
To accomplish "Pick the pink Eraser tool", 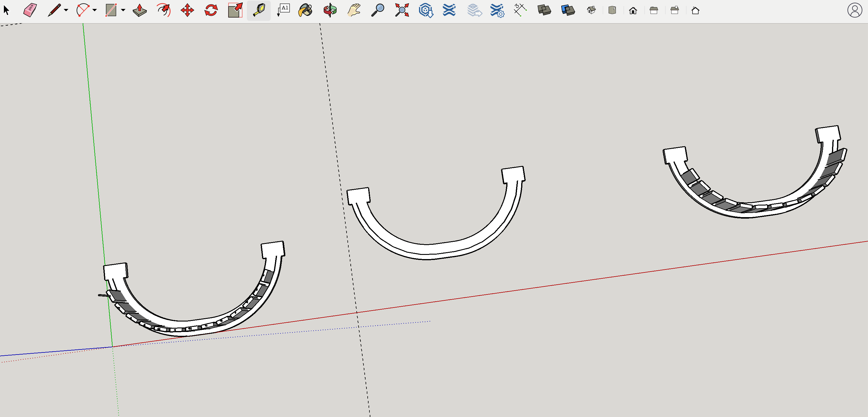I will coord(30,10).
